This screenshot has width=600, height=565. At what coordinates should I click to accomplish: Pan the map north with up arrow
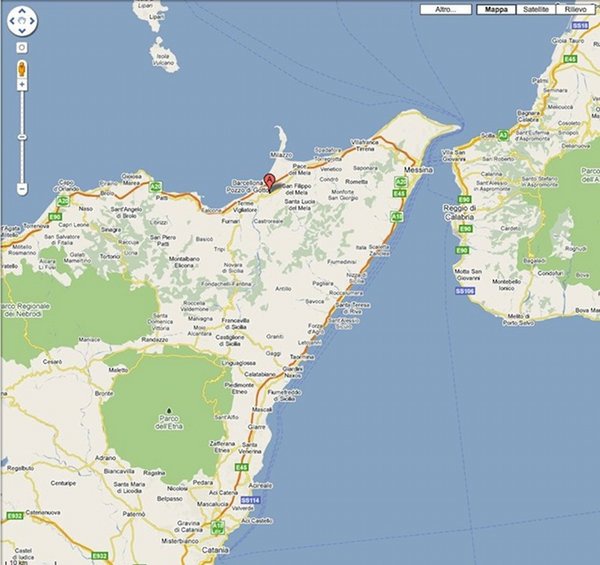[x=22, y=11]
